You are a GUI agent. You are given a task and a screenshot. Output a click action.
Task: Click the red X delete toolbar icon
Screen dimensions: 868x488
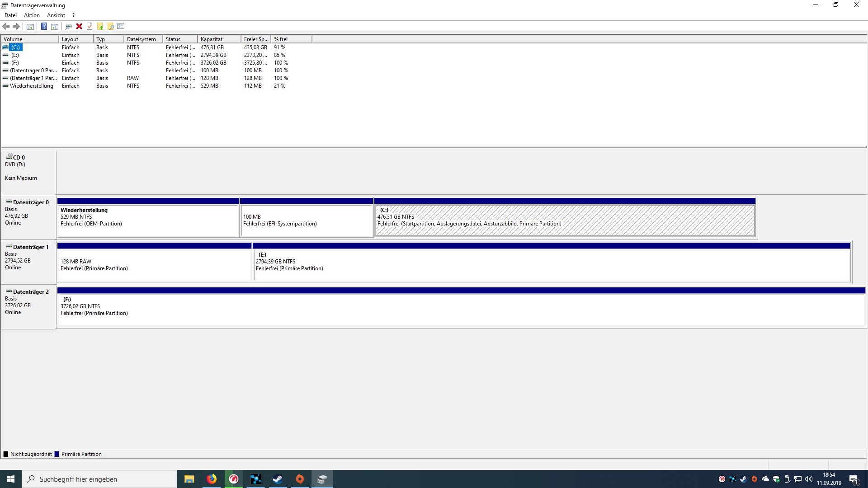79,26
